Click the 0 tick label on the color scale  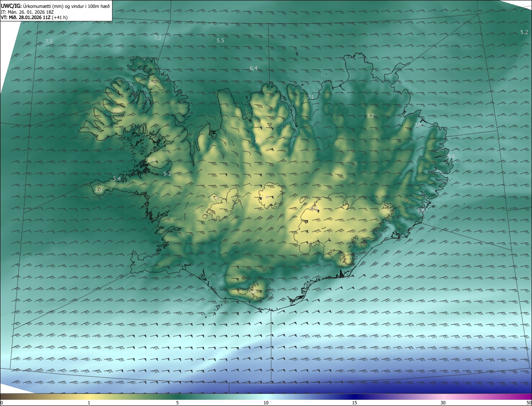pos(2,403)
